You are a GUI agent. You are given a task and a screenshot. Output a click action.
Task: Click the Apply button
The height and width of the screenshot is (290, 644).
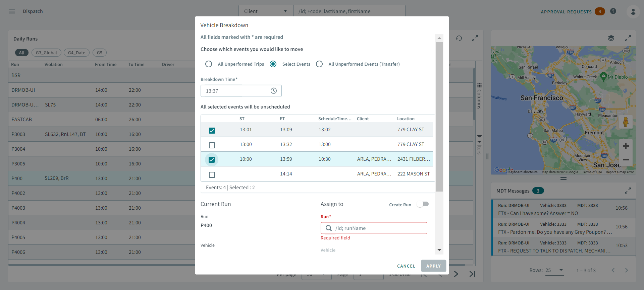tap(433, 266)
